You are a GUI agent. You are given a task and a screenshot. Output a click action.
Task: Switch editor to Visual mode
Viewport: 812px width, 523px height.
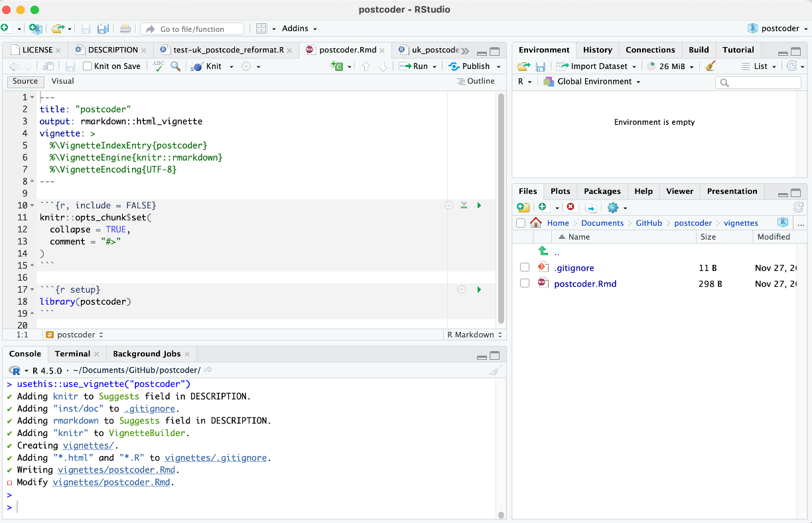click(63, 81)
